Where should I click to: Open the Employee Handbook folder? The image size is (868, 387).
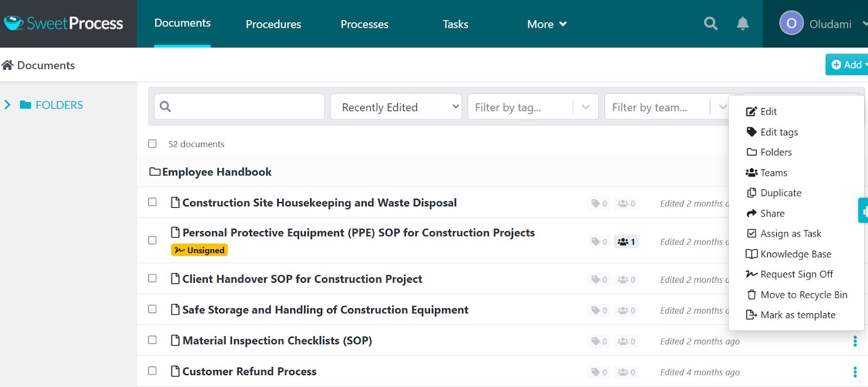[x=216, y=172]
